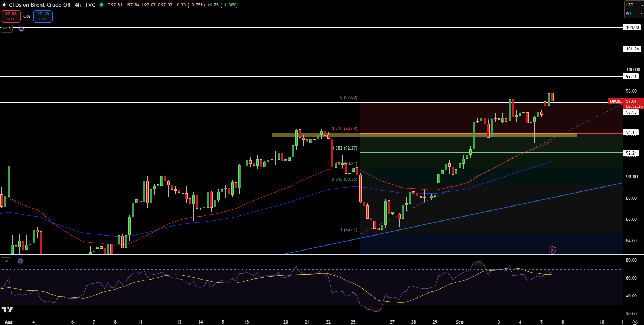Click the Sep label on the time axis
This screenshot has width=644, height=325.
[x=460, y=322]
